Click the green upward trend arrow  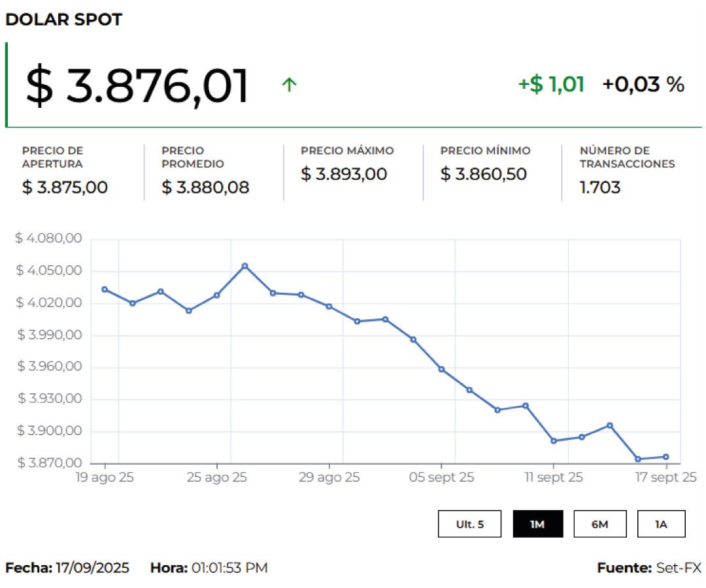289,84
